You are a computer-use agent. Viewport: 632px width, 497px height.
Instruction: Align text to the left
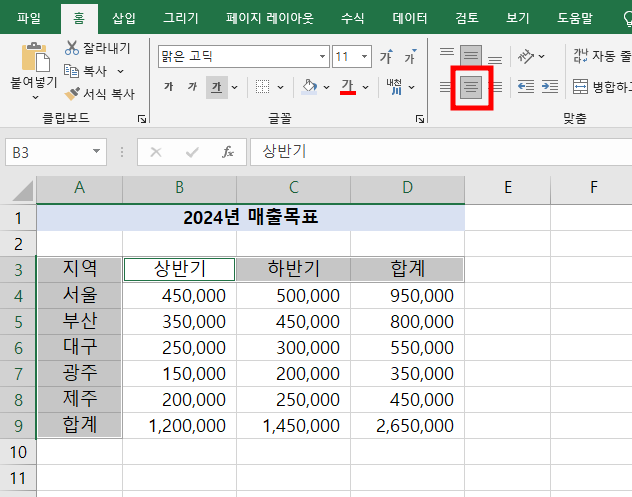point(445,87)
